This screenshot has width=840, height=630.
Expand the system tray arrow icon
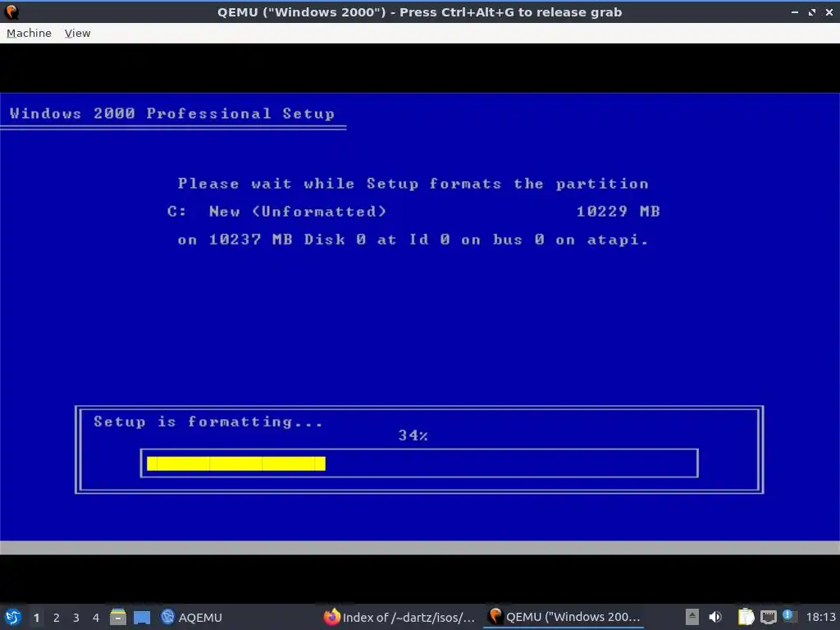(692, 617)
